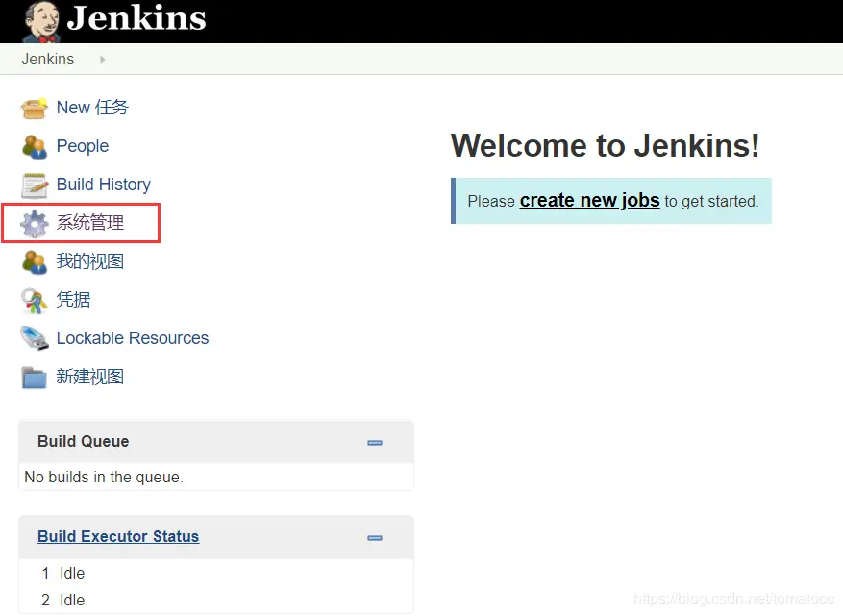Click the Jenkins breadcrumb text

click(48, 59)
